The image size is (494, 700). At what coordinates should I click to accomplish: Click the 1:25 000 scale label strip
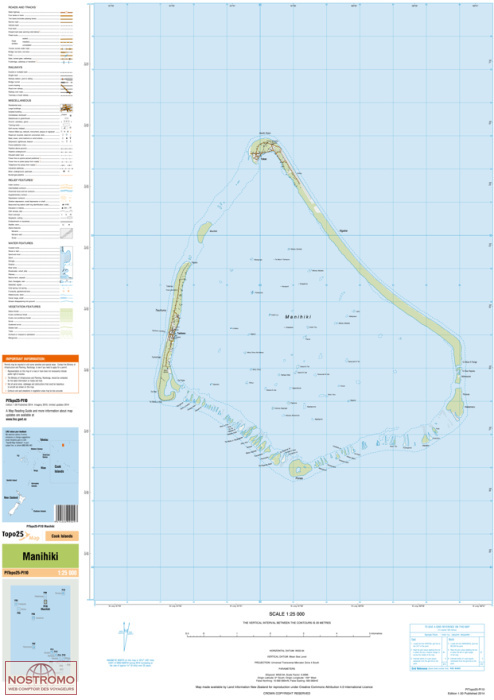pos(40,573)
